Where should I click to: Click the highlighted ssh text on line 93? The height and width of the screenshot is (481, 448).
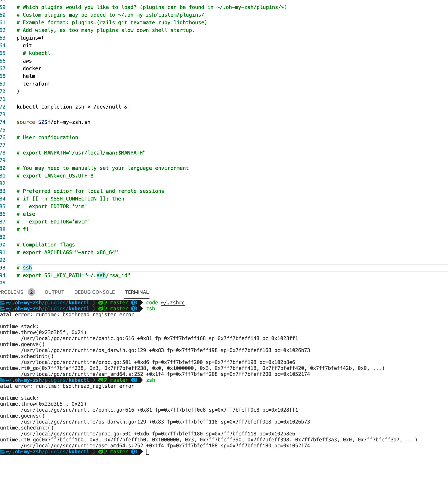tap(27, 268)
